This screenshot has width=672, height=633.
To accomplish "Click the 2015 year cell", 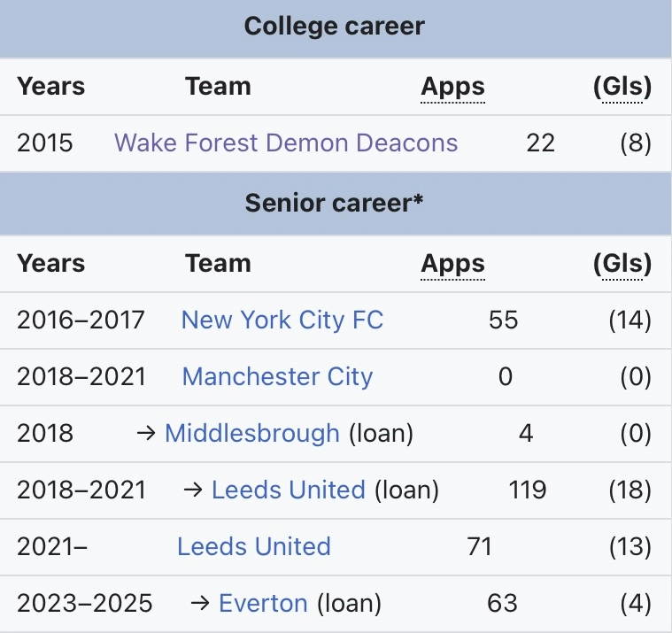I will pyautogui.click(x=45, y=143).
